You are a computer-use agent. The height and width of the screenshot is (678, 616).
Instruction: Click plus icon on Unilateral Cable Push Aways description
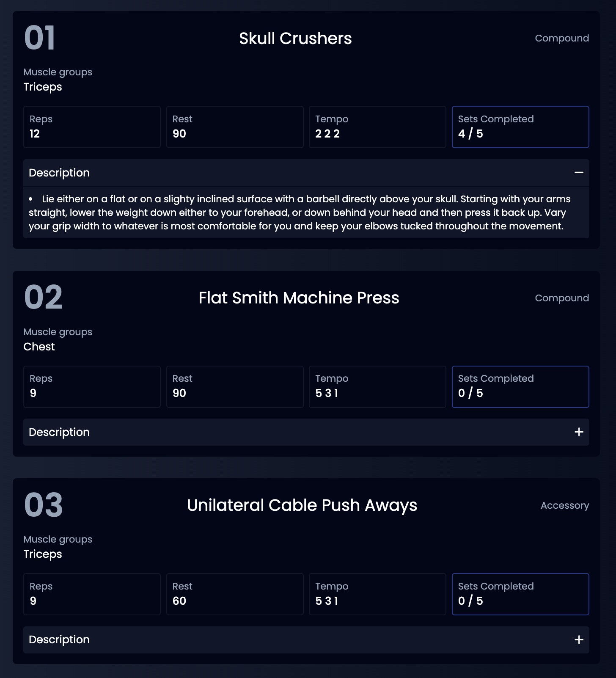pos(579,639)
